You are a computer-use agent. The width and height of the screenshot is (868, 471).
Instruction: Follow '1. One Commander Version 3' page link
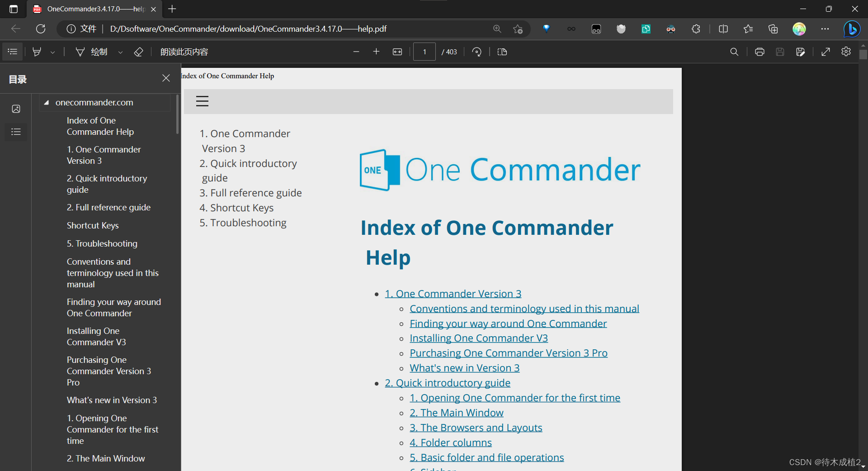click(453, 294)
